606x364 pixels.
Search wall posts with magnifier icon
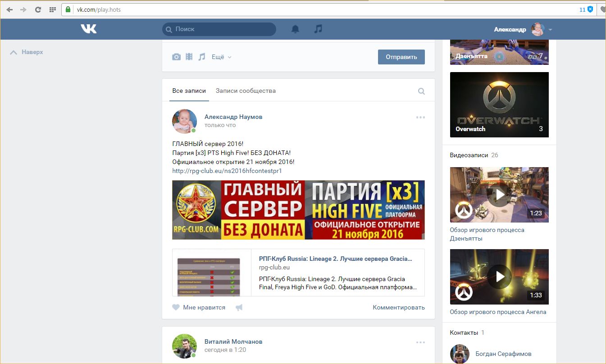click(421, 91)
